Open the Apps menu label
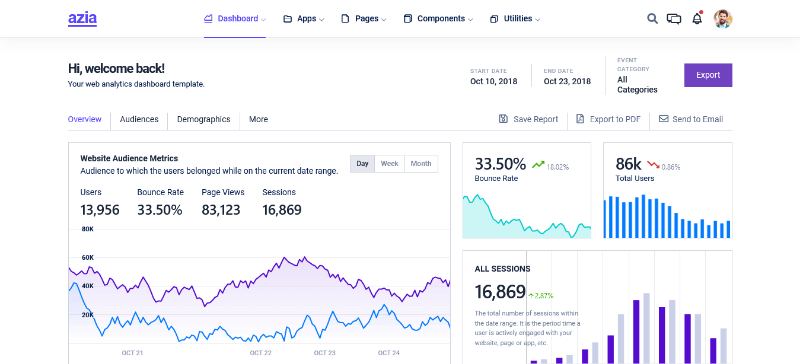This screenshot has height=364, width=800. click(x=307, y=18)
